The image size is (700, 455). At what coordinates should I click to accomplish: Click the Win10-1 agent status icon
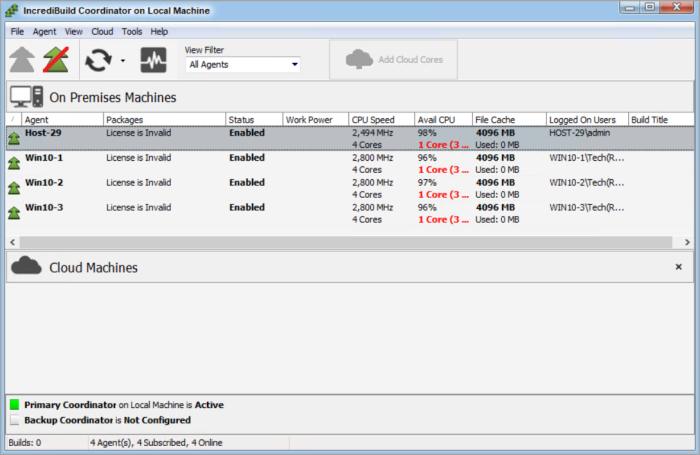tap(14, 163)
